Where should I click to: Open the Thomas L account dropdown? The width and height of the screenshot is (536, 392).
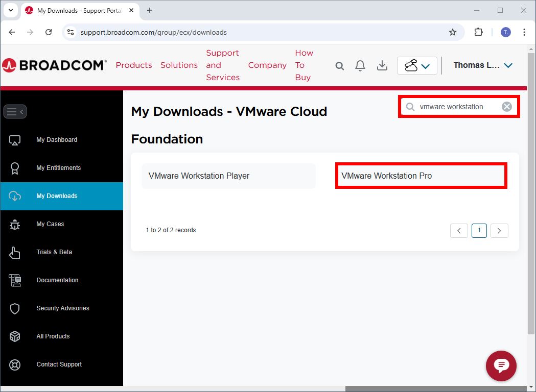pyautogui.click(x=481, y=65)
